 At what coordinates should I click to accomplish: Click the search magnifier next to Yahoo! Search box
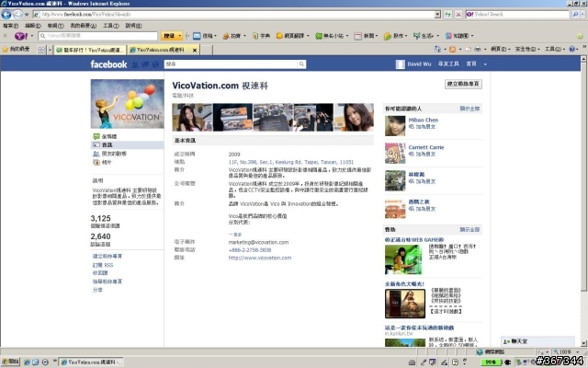[x=575, y=15]
